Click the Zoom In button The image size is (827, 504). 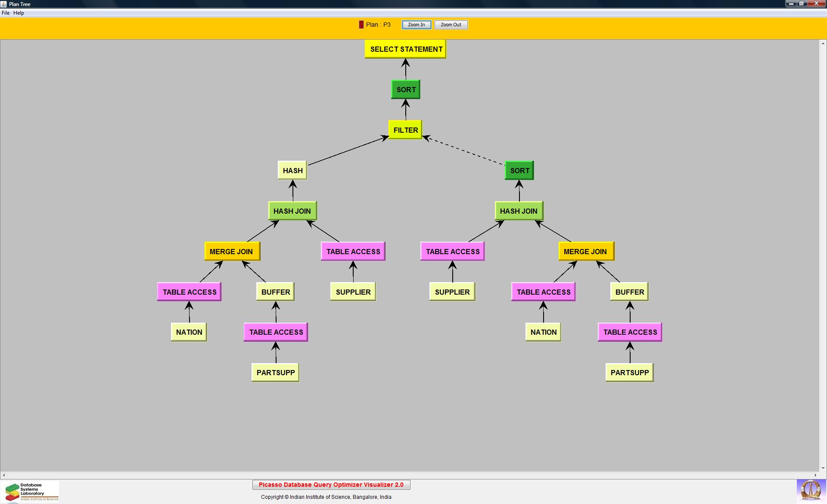(416, 25)
